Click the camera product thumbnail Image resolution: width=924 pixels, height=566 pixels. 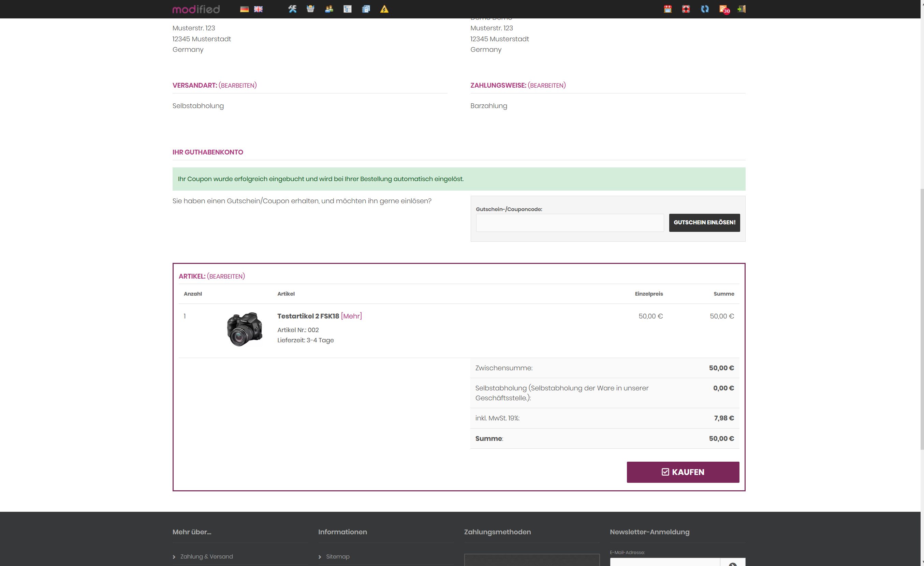245,329
